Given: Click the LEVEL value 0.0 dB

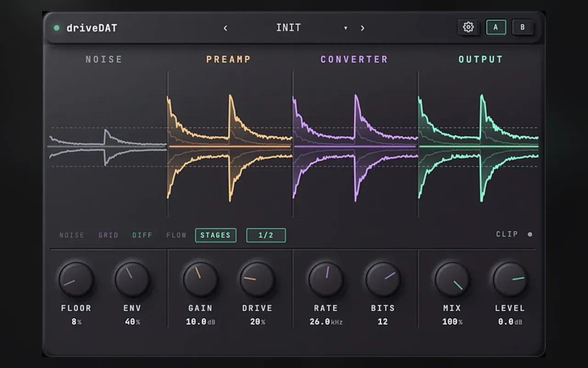Looking at the screenshot, I should click(x=510, y=322).
